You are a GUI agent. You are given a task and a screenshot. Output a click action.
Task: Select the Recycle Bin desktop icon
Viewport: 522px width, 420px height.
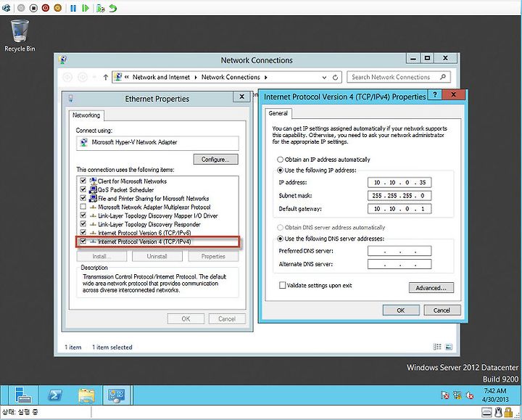tap(20, 36)
